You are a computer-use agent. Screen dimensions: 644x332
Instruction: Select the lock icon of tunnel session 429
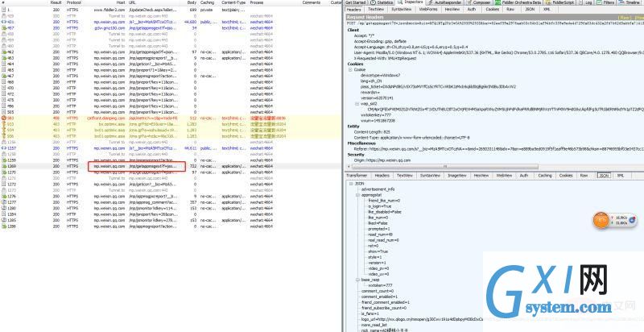(x=4, y=15)
